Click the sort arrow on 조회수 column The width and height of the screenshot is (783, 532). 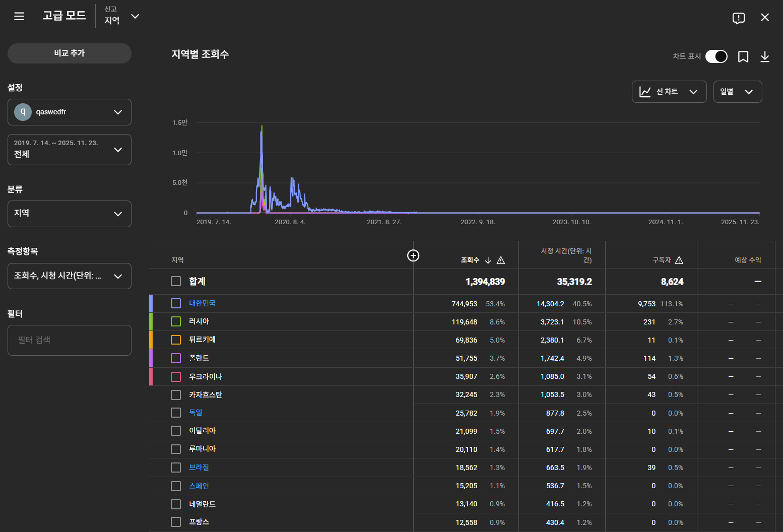point(488,260)
